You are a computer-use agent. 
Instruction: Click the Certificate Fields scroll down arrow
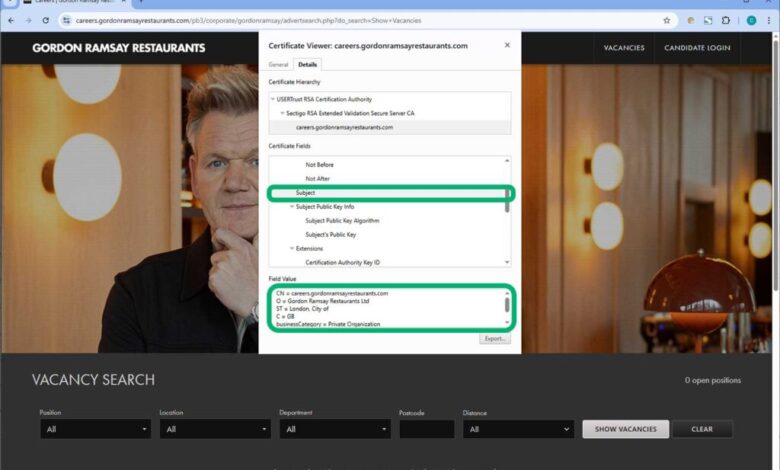[507, 262]
